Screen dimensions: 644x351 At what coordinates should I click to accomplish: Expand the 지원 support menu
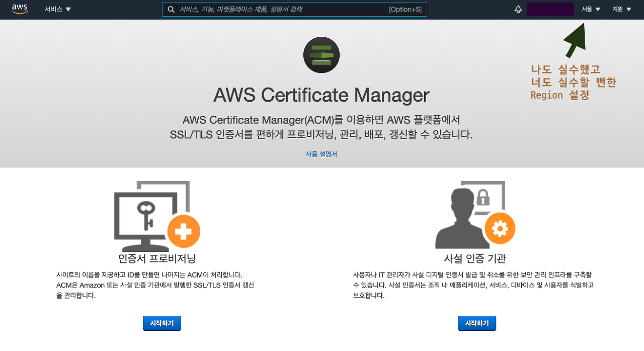pyautogui.click(x=622, y=9)
